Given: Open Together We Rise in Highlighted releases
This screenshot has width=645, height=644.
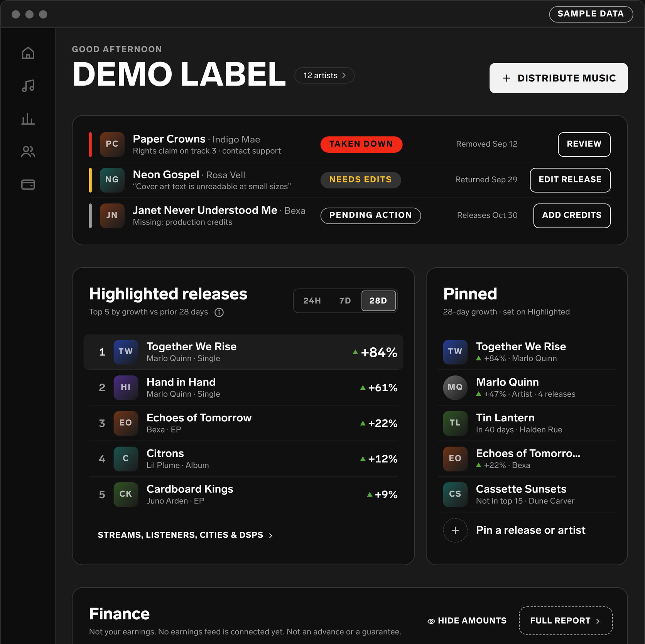Looking at the screenshot, I should [243, 352].
